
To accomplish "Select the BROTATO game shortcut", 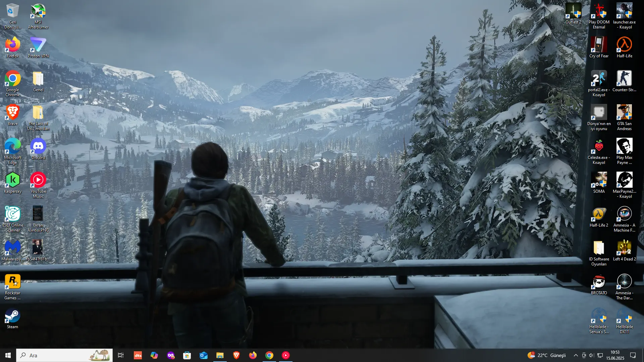I will pyautogui.click(x=599, y=284).
